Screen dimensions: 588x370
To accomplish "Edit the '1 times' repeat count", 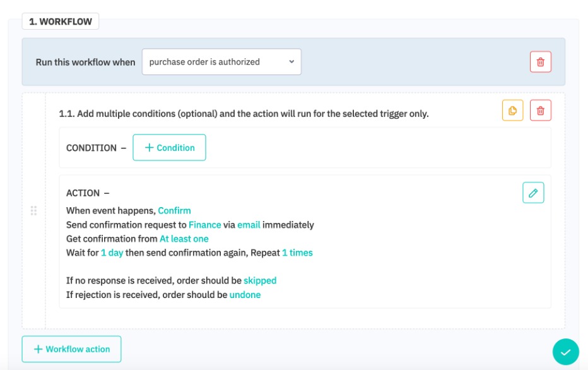I will [297, 253].
